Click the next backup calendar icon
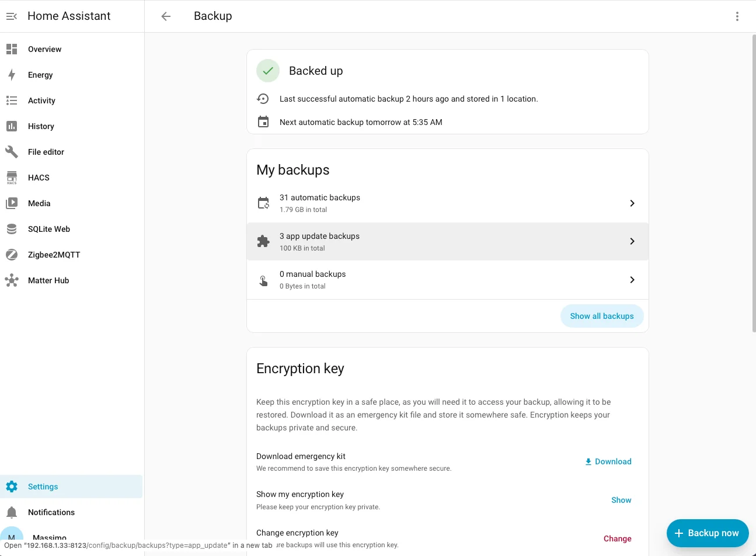Viewport: 756px width, 556px height. pyautogui.click(x=263, y=122)
